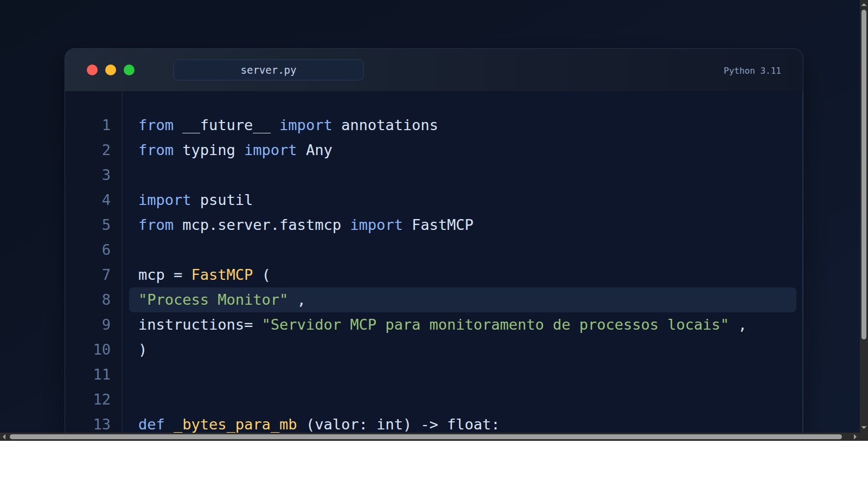Click the horizontal scrollbar thumb
The height and width of the screenshot is (488, 868).
[426, 436]
